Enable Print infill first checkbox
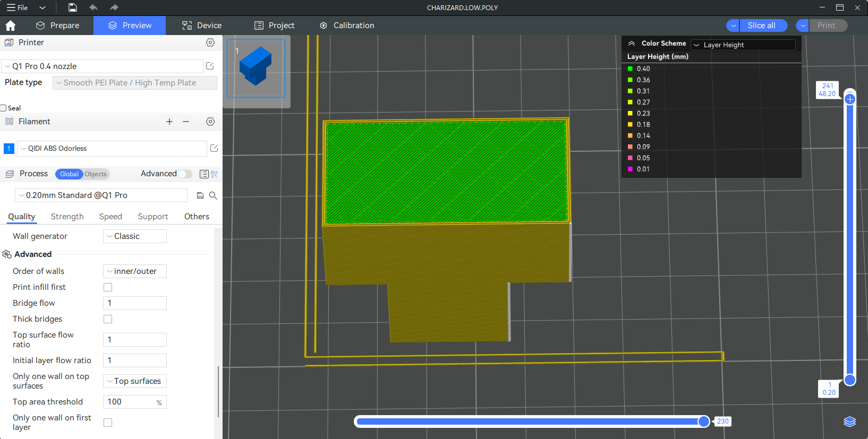 (108, 287)
